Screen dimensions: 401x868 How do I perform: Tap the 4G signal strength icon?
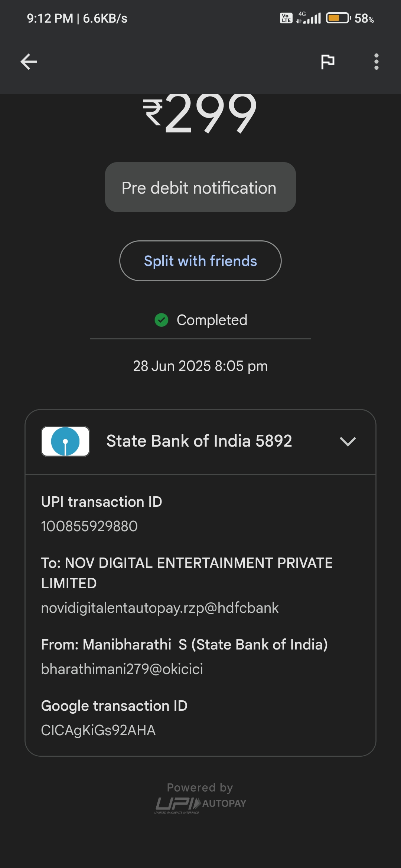(x=309, y=18)
